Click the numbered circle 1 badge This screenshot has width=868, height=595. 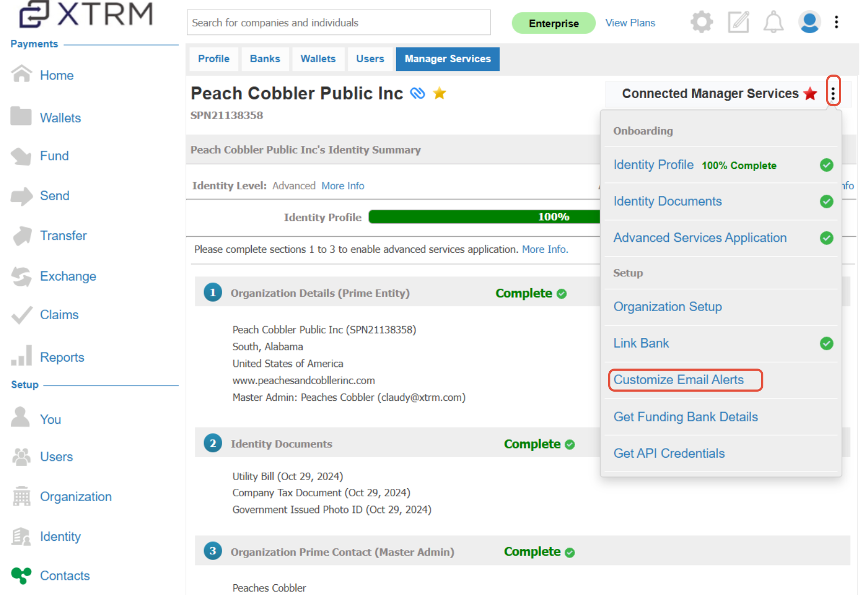[x=213, y=292]
